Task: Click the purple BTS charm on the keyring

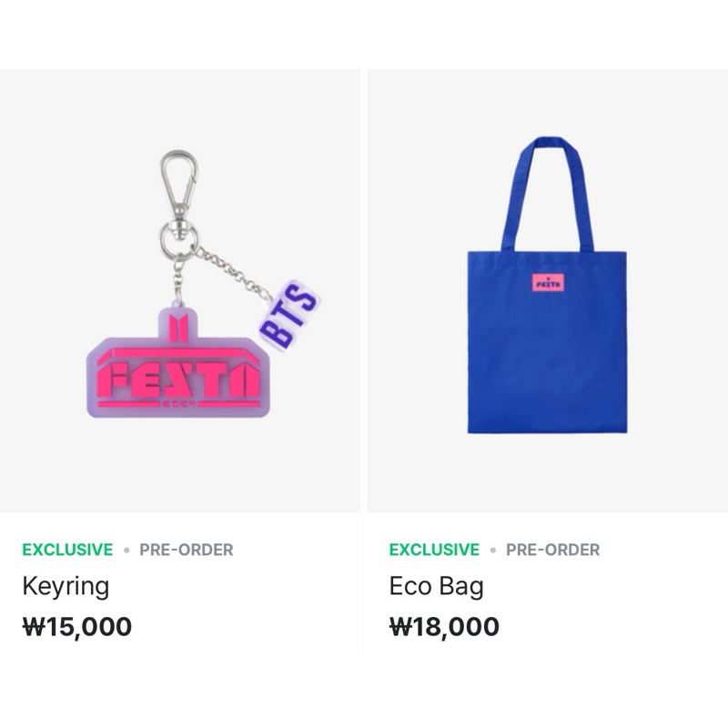Action: pyautogui.click(x=289, y=316)
